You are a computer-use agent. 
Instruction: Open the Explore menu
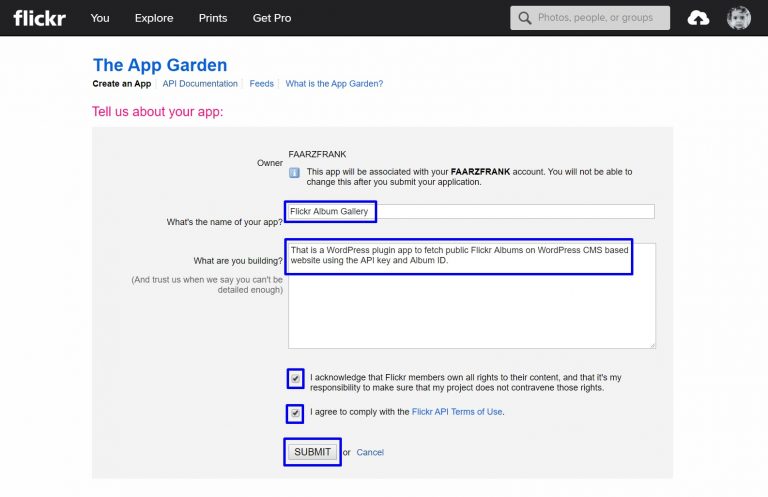point(154,18)
